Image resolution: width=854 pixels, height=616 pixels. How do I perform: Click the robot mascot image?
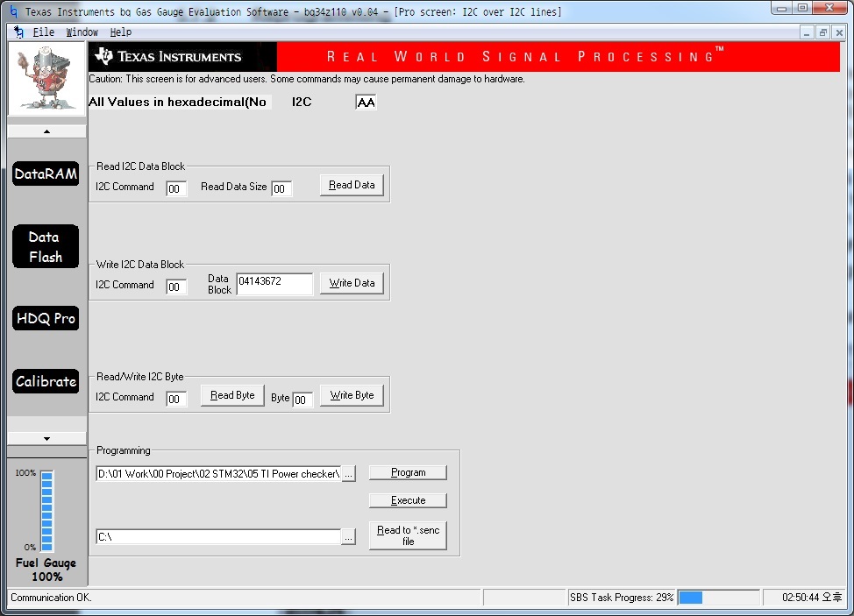pos(46,78)
